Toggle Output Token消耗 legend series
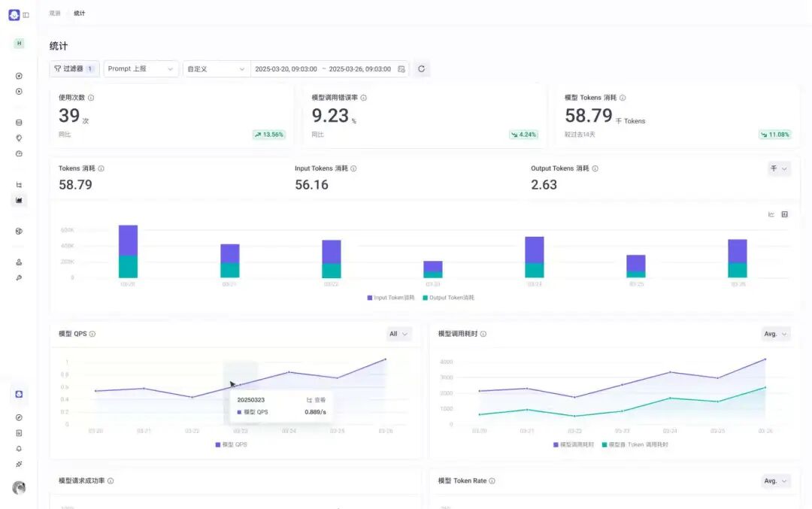Viewport: 812px width, 509px height. coord(448,298)
